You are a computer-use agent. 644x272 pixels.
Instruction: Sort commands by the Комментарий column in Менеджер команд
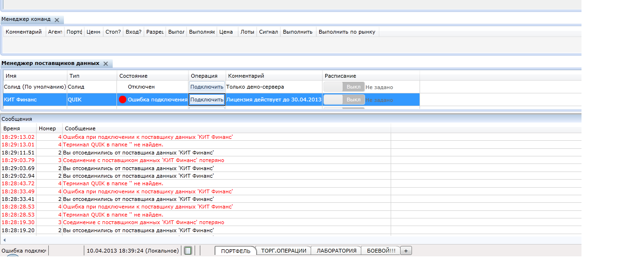pos(24,32)
